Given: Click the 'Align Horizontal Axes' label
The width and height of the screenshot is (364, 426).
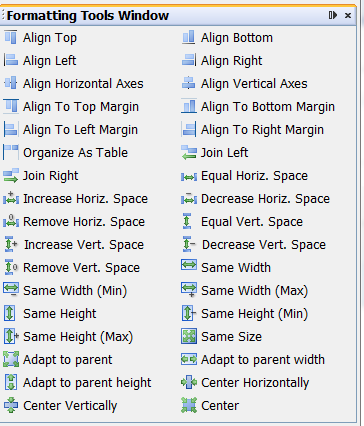Looking at the screenshot, I should (x=83, y=84).
